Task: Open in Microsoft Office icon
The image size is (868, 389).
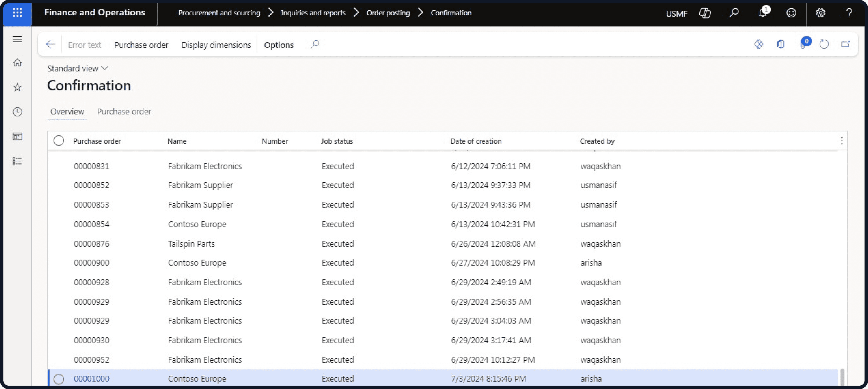Action: [780, 44]
